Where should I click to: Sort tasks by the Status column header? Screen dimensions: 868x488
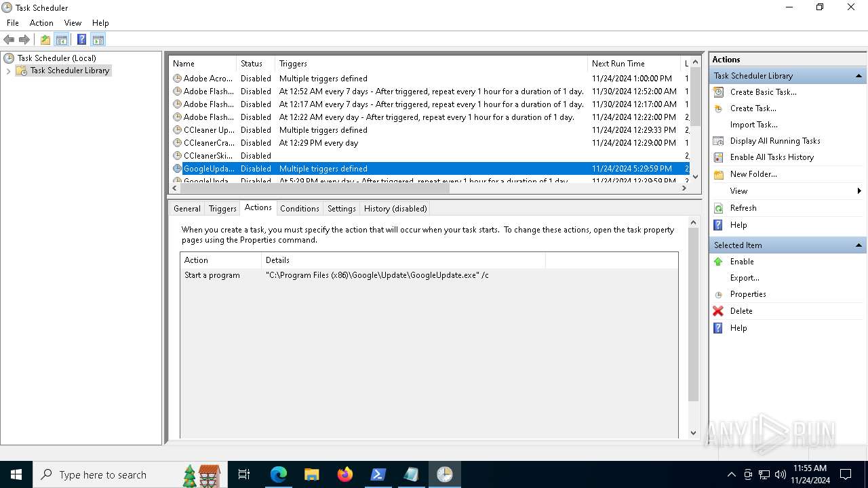pyautogui.click(x=255, y=64)
